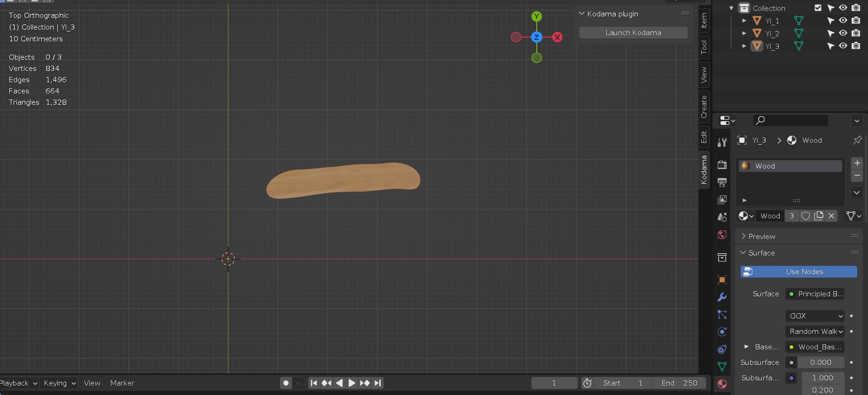The image size is (868, 395).
Task: Expand Yi_2 in the outliner
Action: [744, 33]
